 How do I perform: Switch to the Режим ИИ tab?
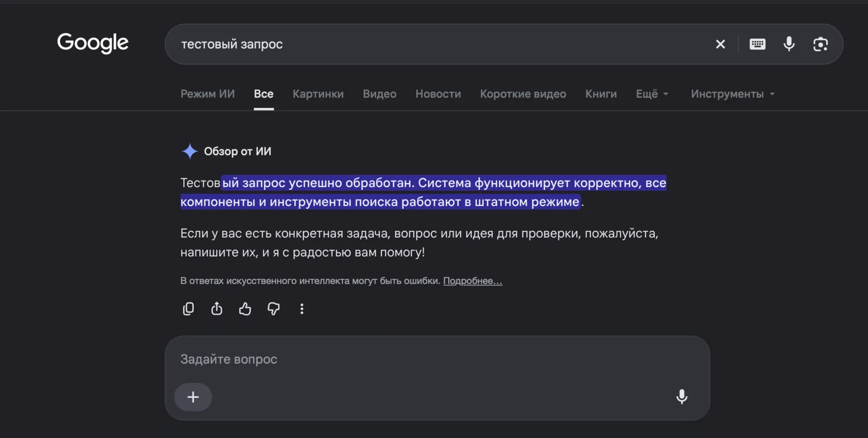[208, 94]
